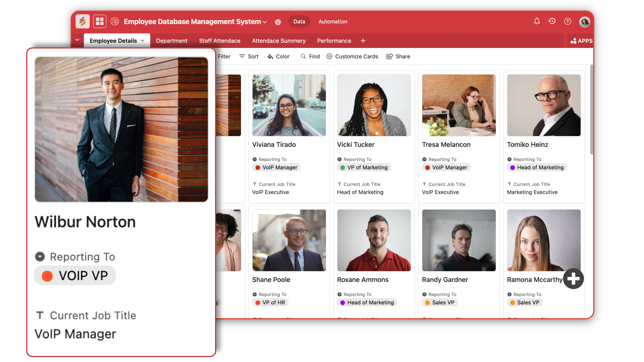644x362 pixels.
Task: Click the notifications bell icon
Action: [536, 21]
